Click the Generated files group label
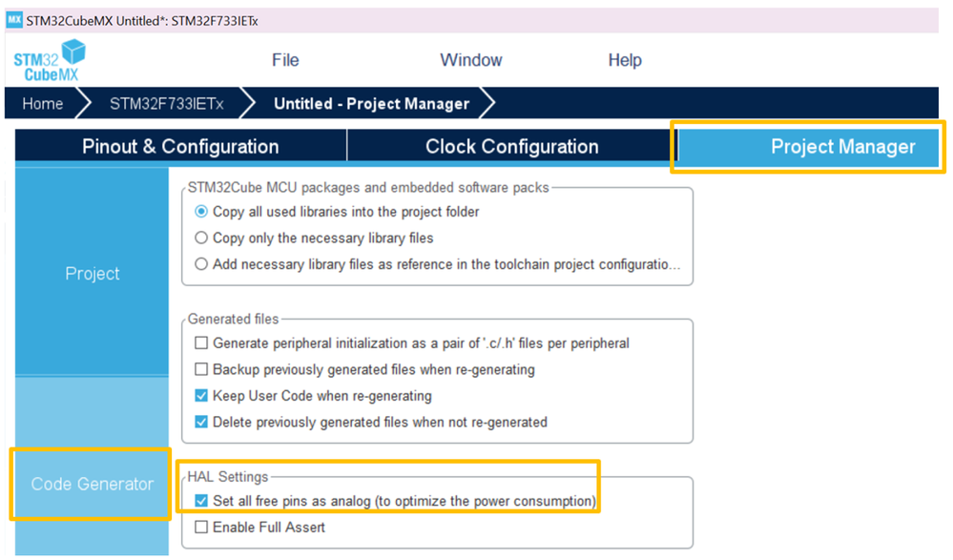 [233, 319]
